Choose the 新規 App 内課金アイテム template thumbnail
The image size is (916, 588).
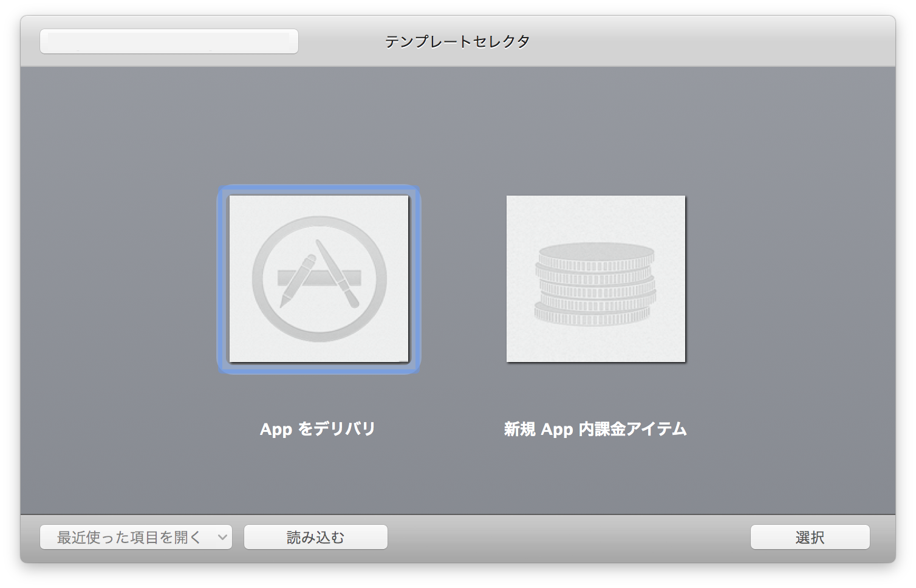[595, 278]
